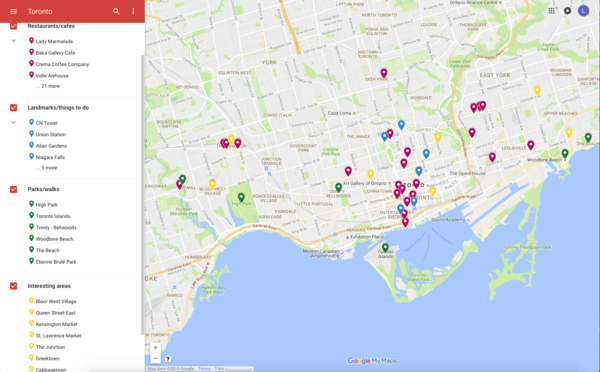The image size is (600, 372).
Task: Zoom out with the minus button
Action: point(155,358)
